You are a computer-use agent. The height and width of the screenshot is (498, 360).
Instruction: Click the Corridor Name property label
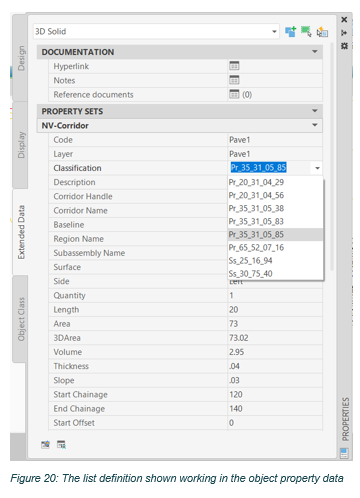(80, 211)
